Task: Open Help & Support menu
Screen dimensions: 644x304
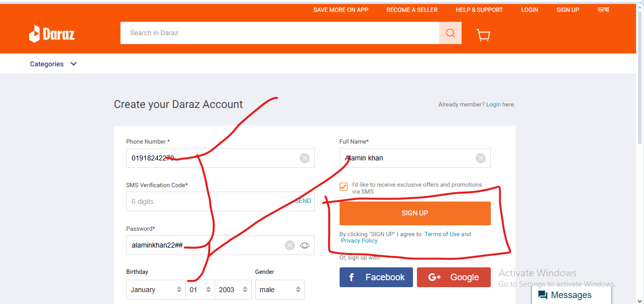Action: pyautogui.click(x=479, y=10)
